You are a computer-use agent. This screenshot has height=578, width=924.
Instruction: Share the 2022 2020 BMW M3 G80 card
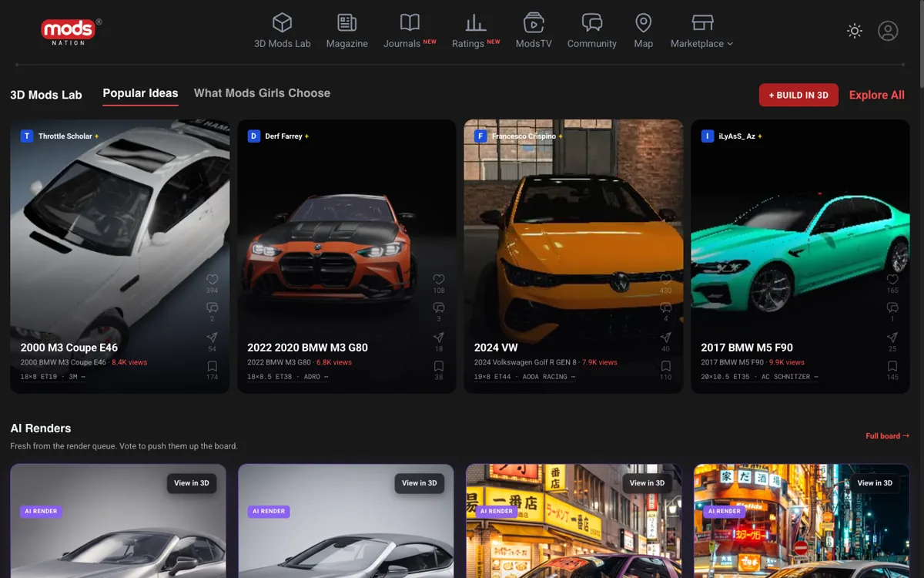(439, 338)
